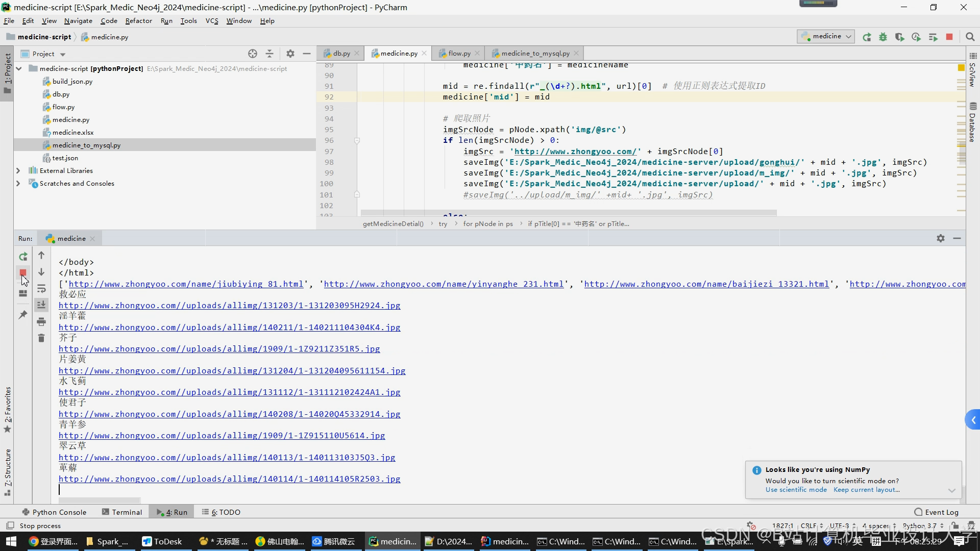Rerun the medicine script
Screen dimensions: 980x551
[x=23, y=257]
